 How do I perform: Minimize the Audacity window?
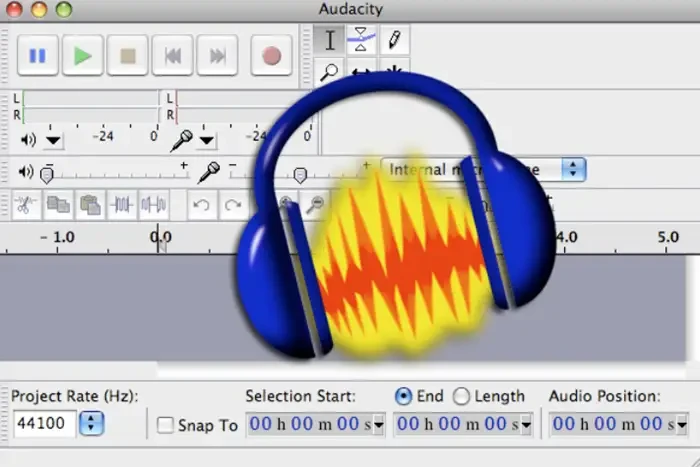click(x=39, y=9)
